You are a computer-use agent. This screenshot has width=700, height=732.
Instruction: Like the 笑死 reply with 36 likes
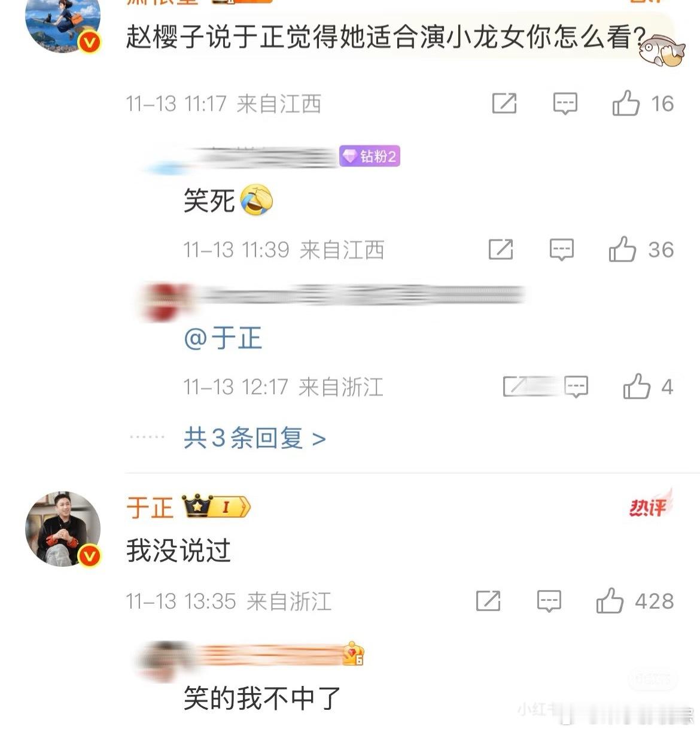pyautogui.click(x=622, y=249)
